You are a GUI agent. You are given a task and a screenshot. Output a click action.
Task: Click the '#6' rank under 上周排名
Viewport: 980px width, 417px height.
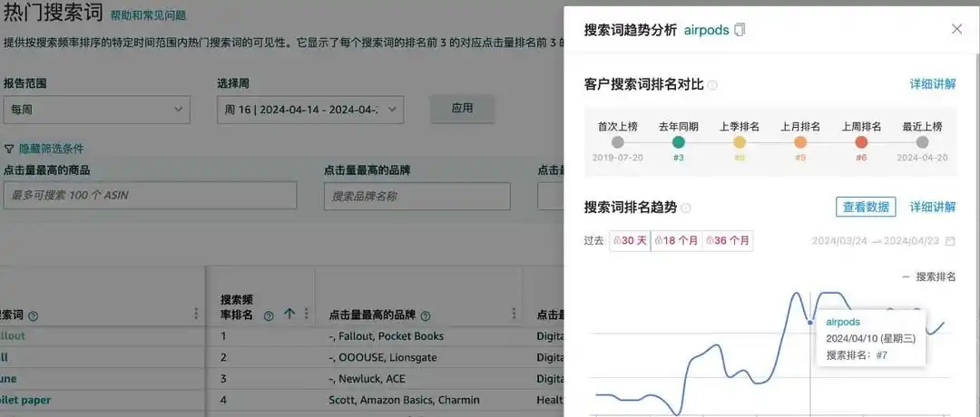tap(861, 158)
